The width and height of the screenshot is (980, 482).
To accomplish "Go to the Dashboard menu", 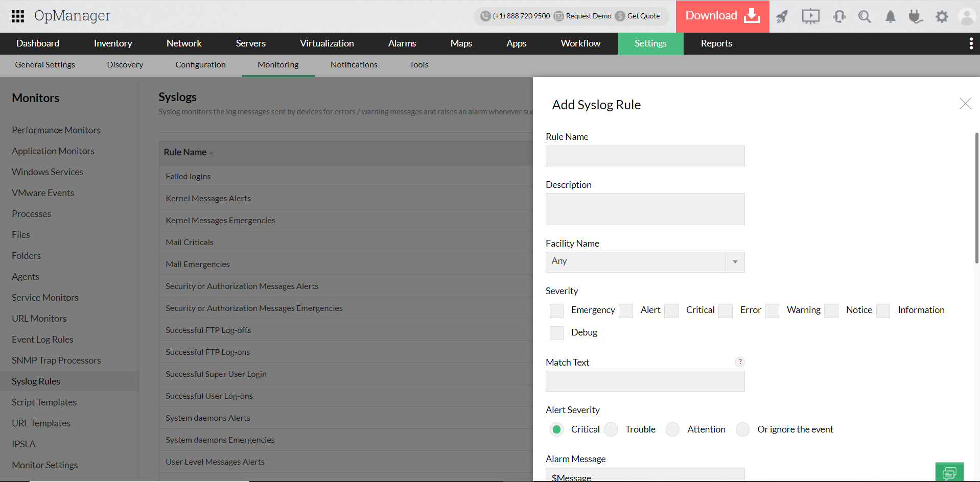I will click(38, 43).
